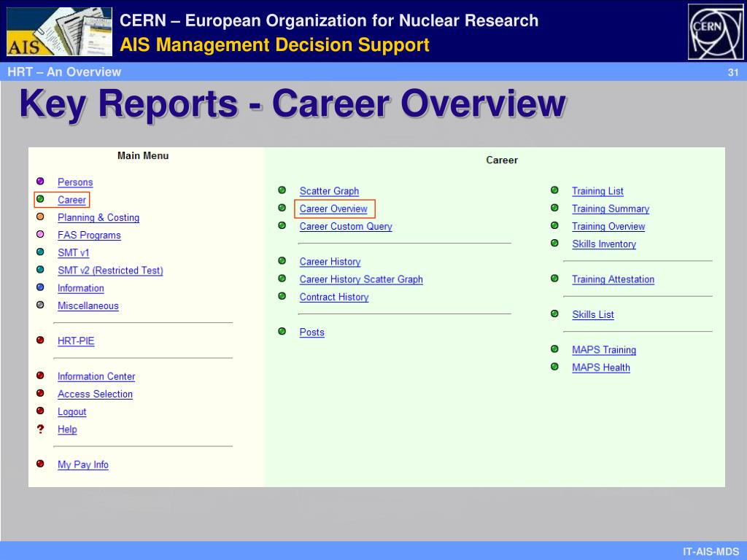
Task: Click the blue bullet beside Information
Action: click(40, 287)
